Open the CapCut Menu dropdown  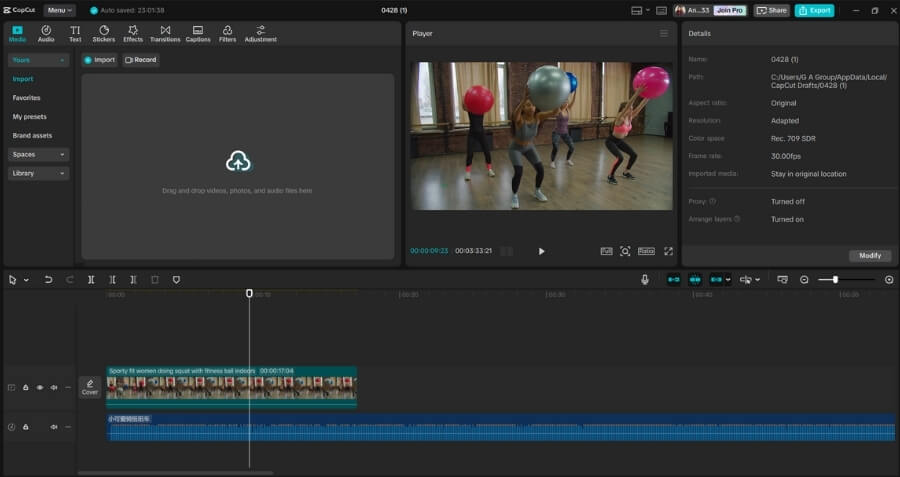[60, 10]
